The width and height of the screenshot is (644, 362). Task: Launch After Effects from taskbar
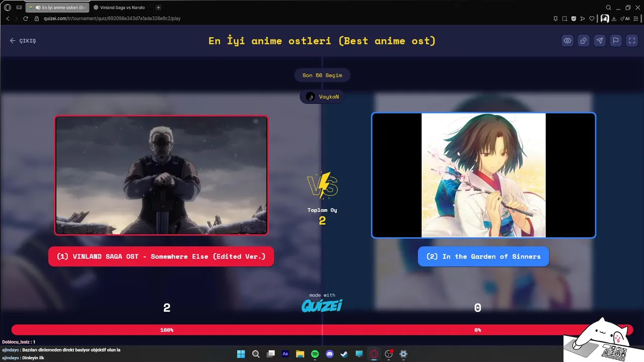285,354
